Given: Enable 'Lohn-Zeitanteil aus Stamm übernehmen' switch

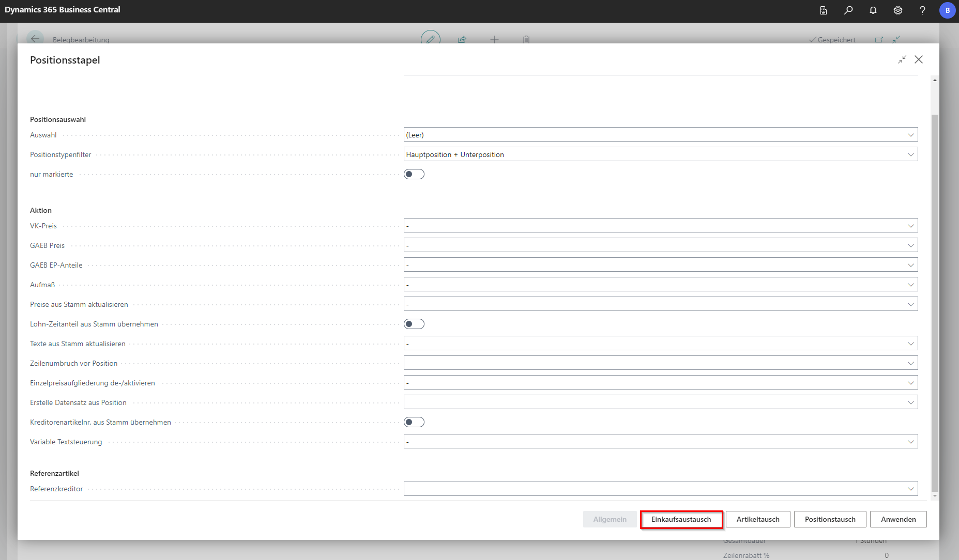Looking at the screenshot, I should click(x=414, y=324).
